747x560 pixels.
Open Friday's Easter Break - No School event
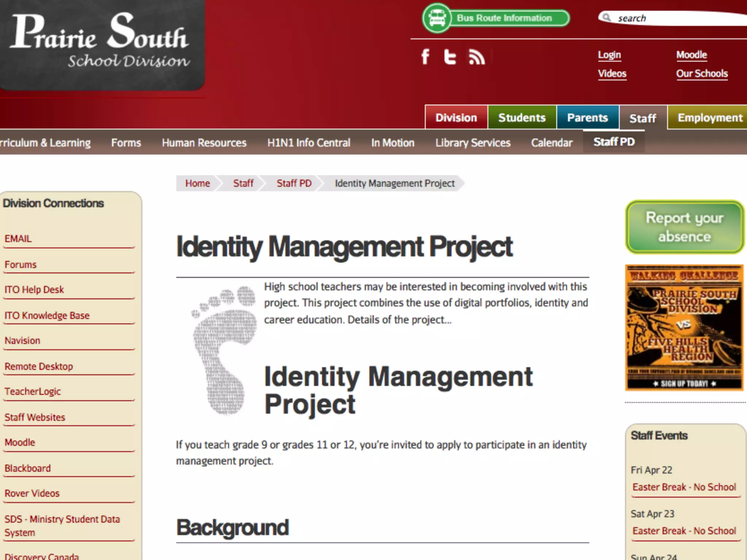pos(684,487)
